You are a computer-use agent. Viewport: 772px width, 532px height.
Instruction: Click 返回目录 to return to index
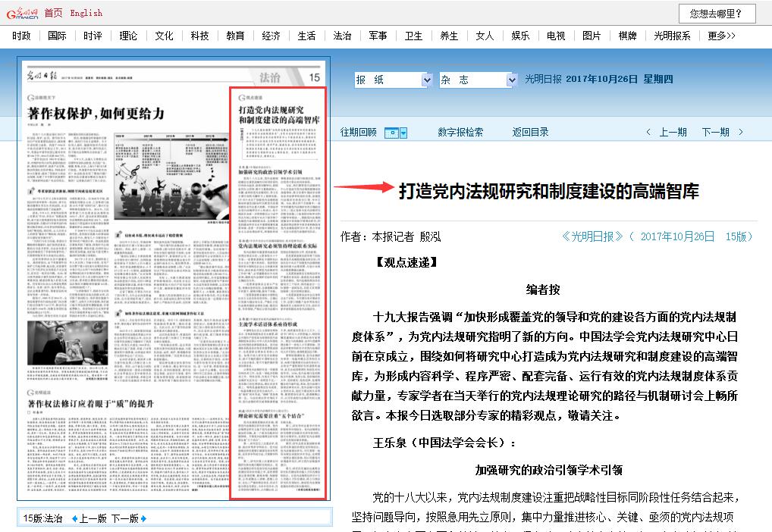[530, 133]
